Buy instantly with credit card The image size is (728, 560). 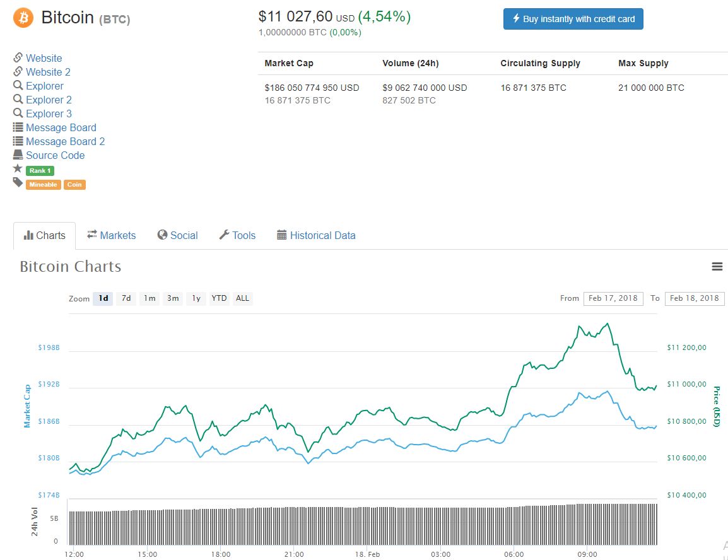tap(573, 19)
